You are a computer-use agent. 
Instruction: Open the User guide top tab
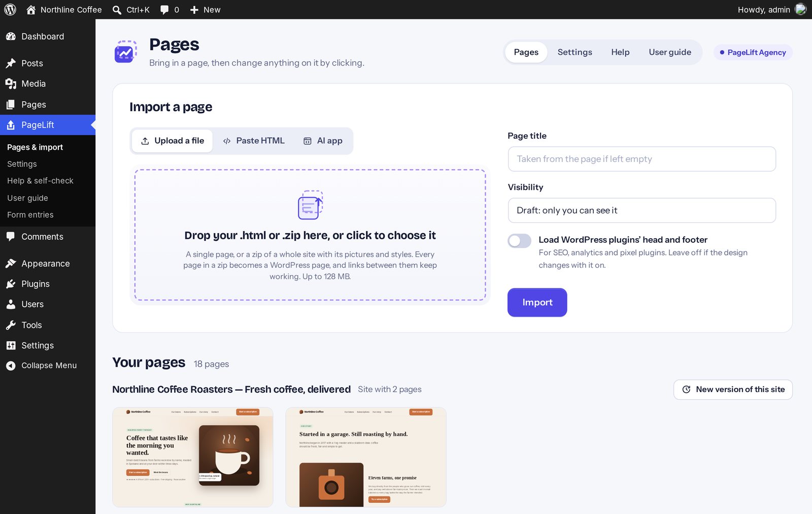coord(670,52)
